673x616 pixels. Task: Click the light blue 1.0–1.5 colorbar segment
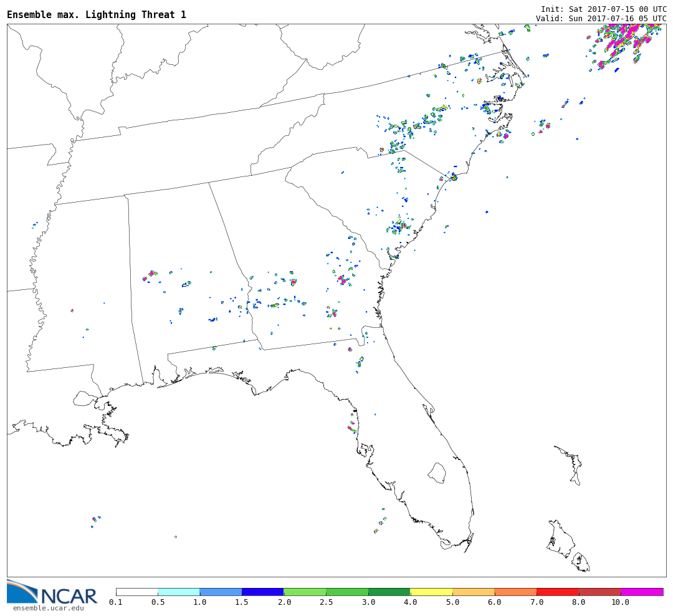(221, 592)
